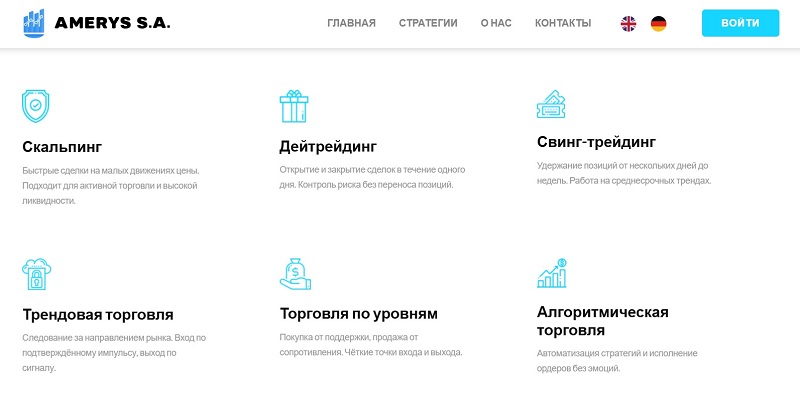The height and width of the screenshot is (405, 800).
Task: Click the Свинг-трейдинг heading
Action: (x=596, y=142)
